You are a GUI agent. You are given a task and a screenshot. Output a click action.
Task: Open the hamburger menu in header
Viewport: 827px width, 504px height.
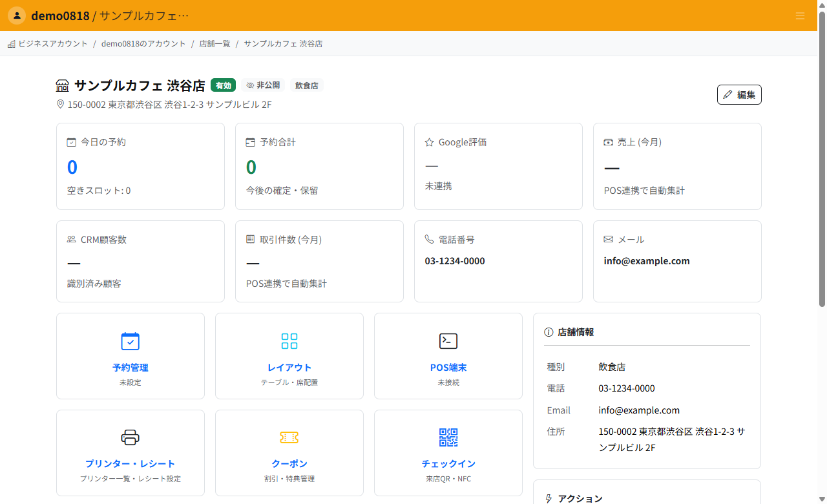800,16
